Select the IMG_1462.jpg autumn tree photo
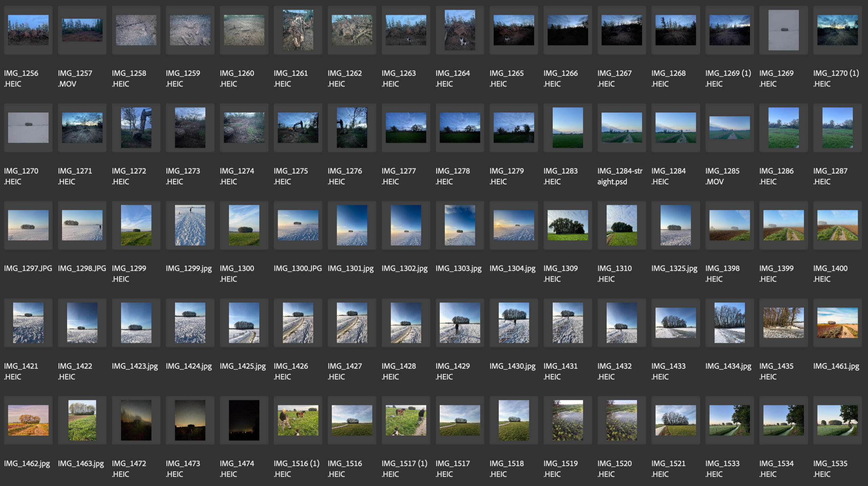This screenshot has width=868, height=486. pos(28,420)
